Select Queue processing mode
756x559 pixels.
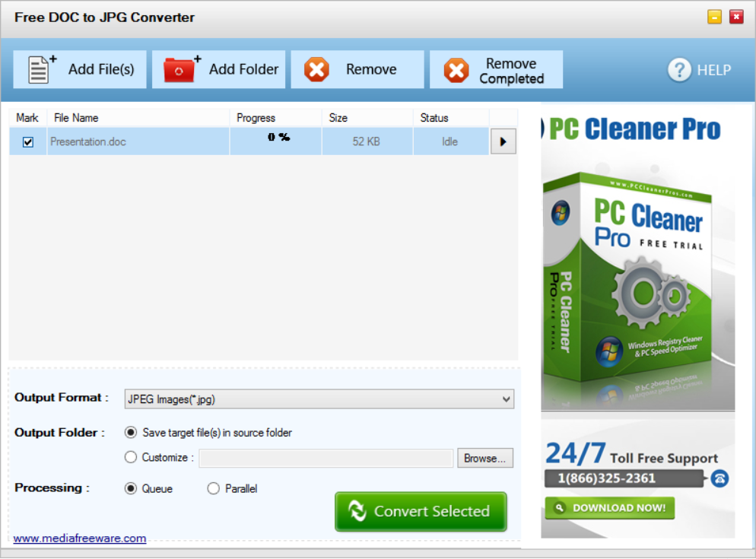pyautogui.click(x=131, y=489)
